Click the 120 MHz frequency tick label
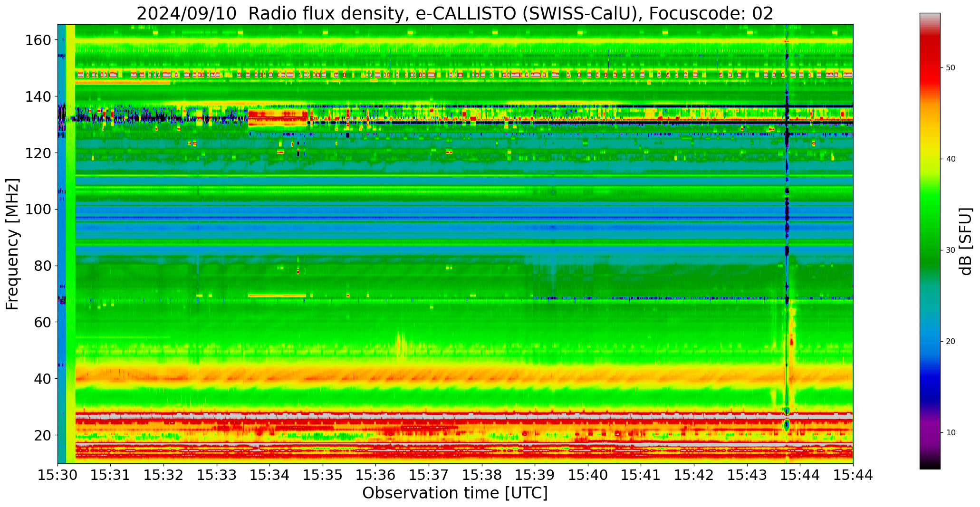 tap(38, 153)
